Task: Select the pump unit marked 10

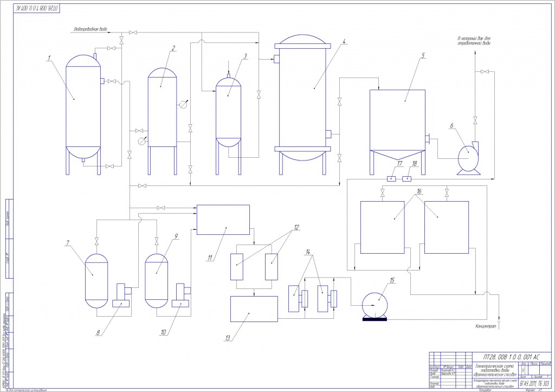Action: 181,295
